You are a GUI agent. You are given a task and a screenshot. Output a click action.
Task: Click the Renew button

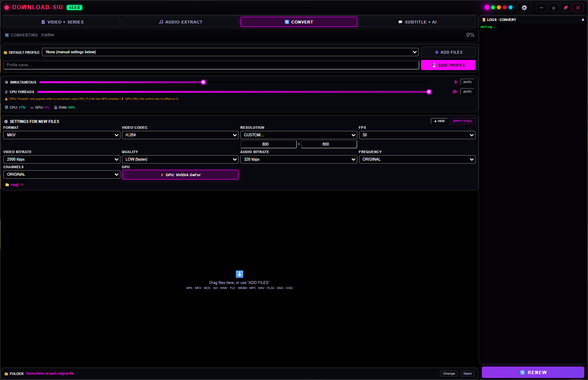click(x=533, y=372)
